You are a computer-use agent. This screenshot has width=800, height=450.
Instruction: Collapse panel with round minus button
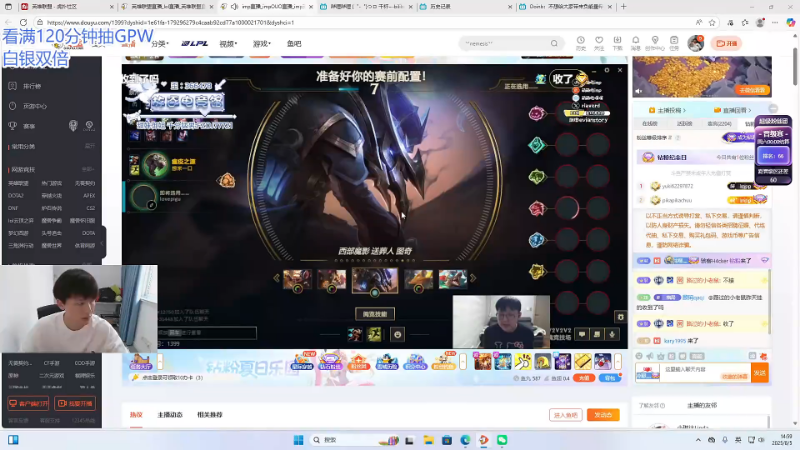coord(773,109)
